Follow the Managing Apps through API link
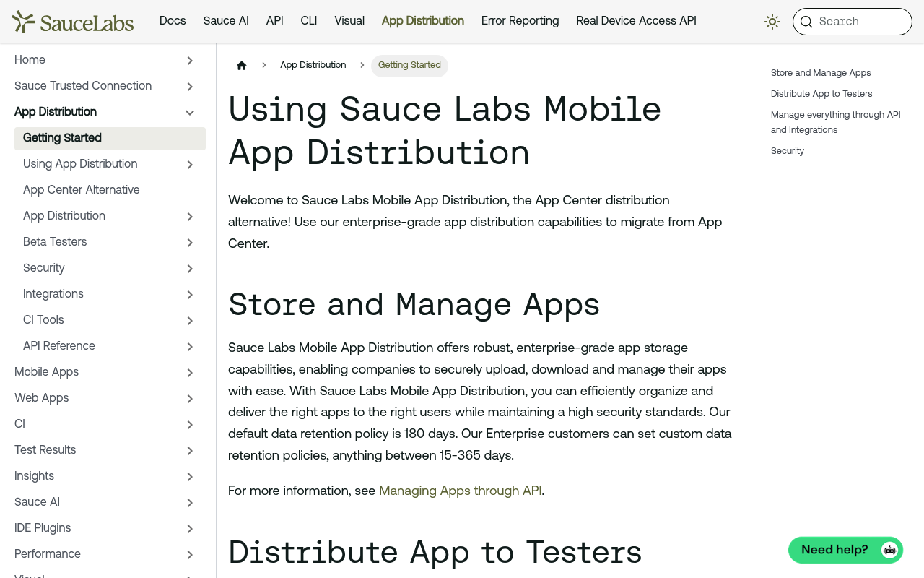Image resolution: width=924 pixels, height=578 pixels. [x=461, y=491]
